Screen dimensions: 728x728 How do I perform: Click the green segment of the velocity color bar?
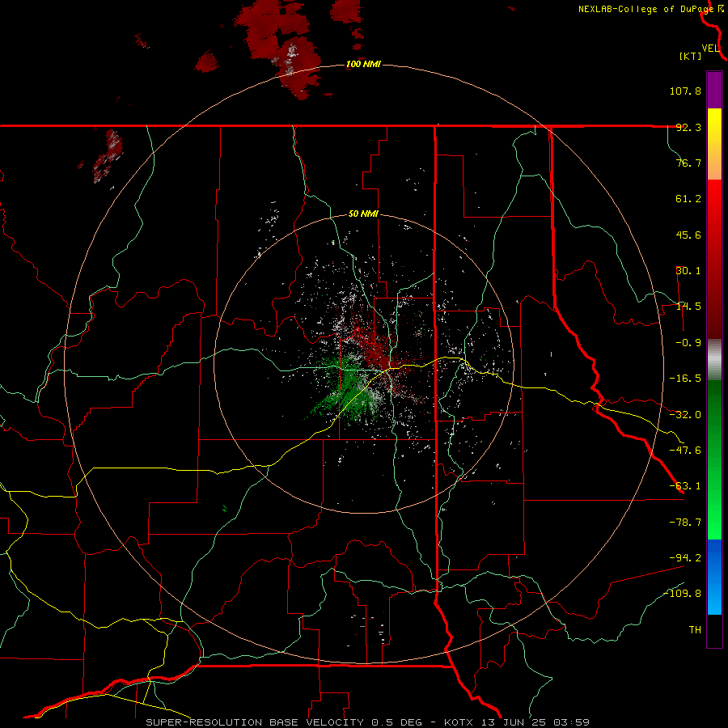[714, 459]
